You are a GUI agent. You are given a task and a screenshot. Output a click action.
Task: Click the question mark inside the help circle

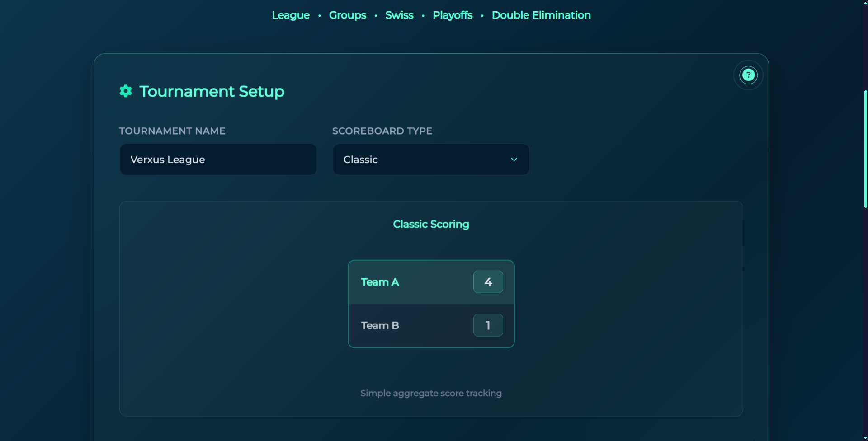748,75
